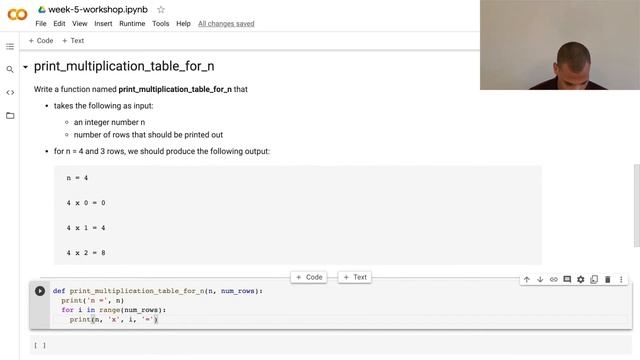This screenshot has height=360, width=640.
Task: Click the All changes saved link
Action: [x=226, y=24]
